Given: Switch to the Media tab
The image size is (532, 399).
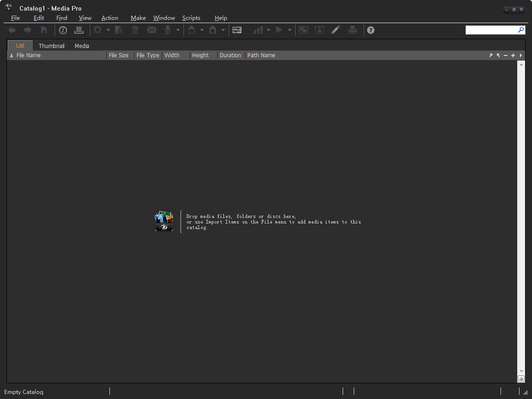Looking at the screenshot, I should (82, 46).
